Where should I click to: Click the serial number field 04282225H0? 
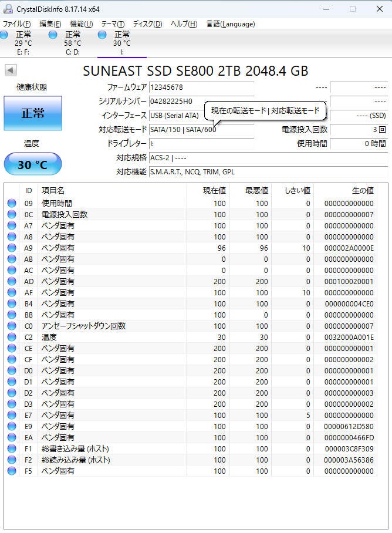tap(201, 101)
